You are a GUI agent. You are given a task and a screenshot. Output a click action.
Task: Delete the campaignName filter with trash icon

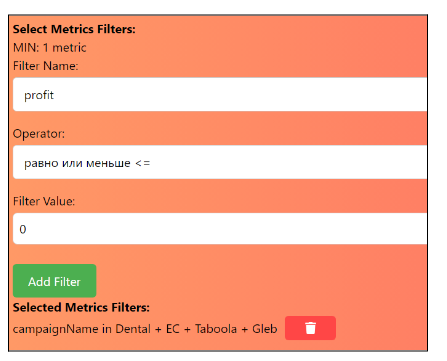(x=310, y=328)
